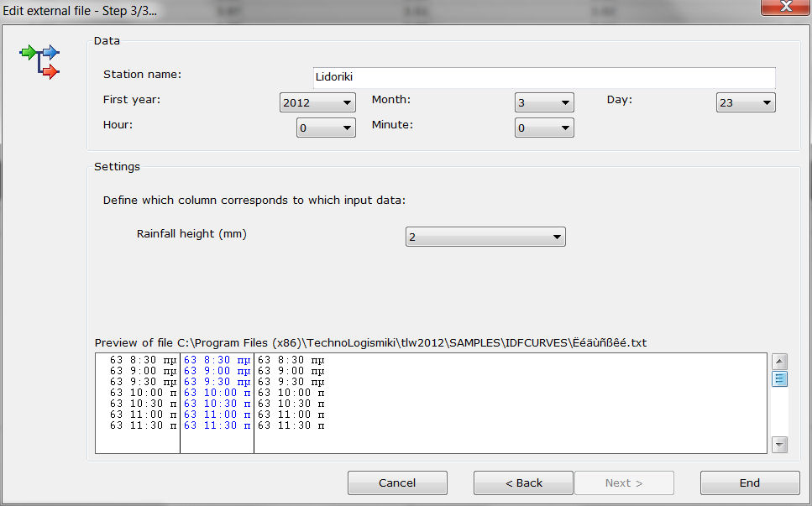Finish the wizard with End button

tap(749, 483)
